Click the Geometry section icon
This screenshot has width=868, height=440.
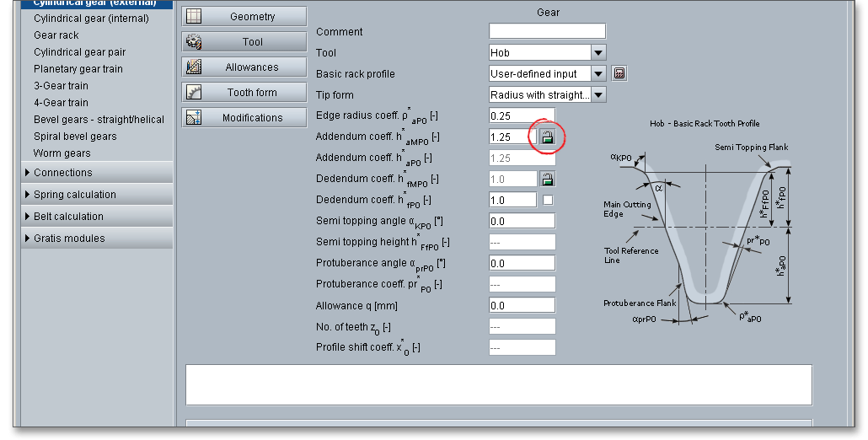pos(194,17)
